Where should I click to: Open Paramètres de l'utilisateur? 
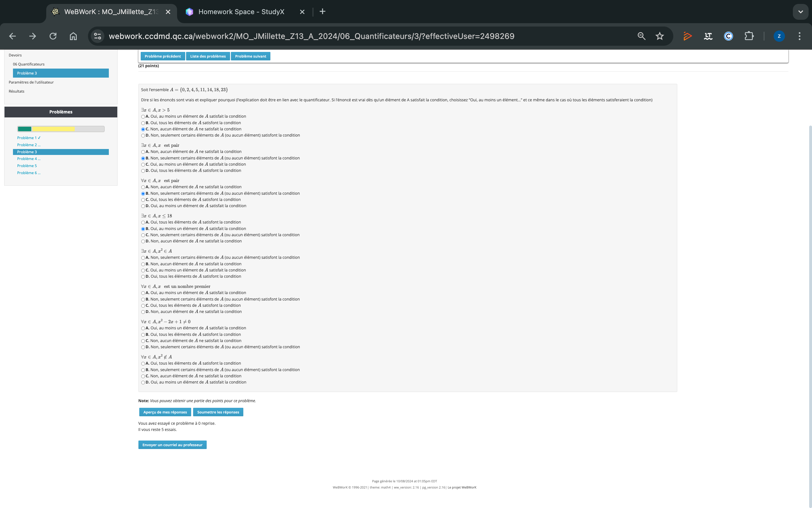(x=31, y=82)
